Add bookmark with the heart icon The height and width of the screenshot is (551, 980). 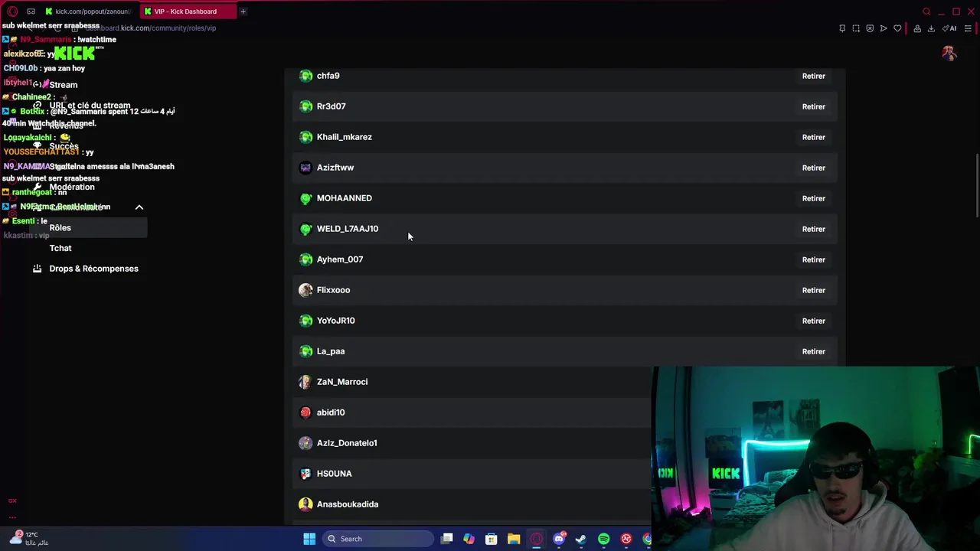897,28
